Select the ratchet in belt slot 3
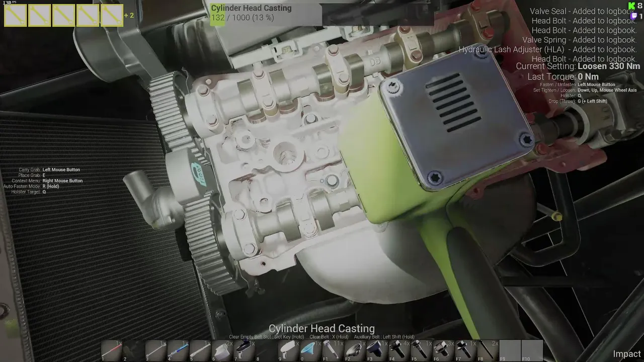644x362 pixels. coord(156,350)
